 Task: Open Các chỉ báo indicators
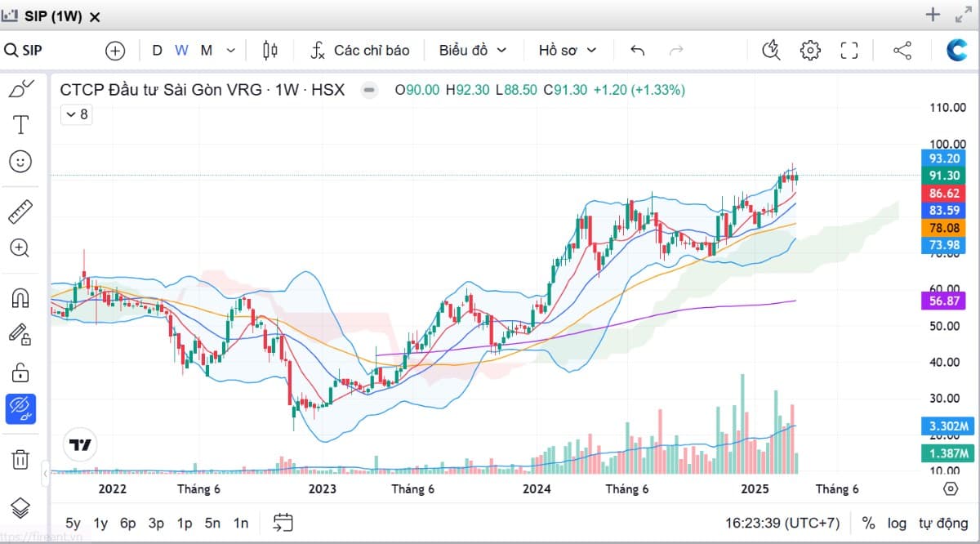point(359,51)
